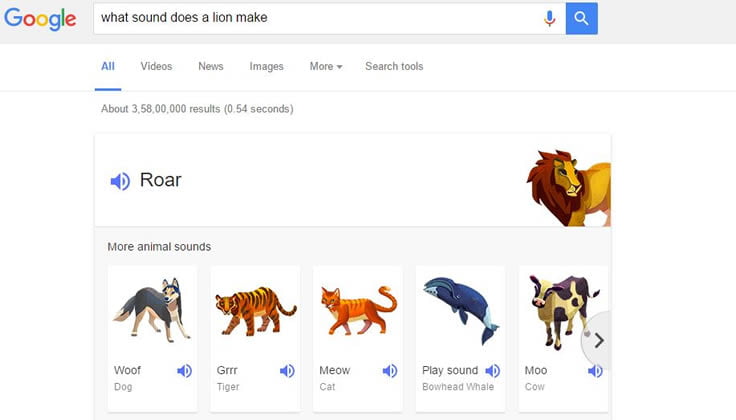Click the blue search magnifier button
The width and height of the screenshot is (736, 420).
coord(582,18)
